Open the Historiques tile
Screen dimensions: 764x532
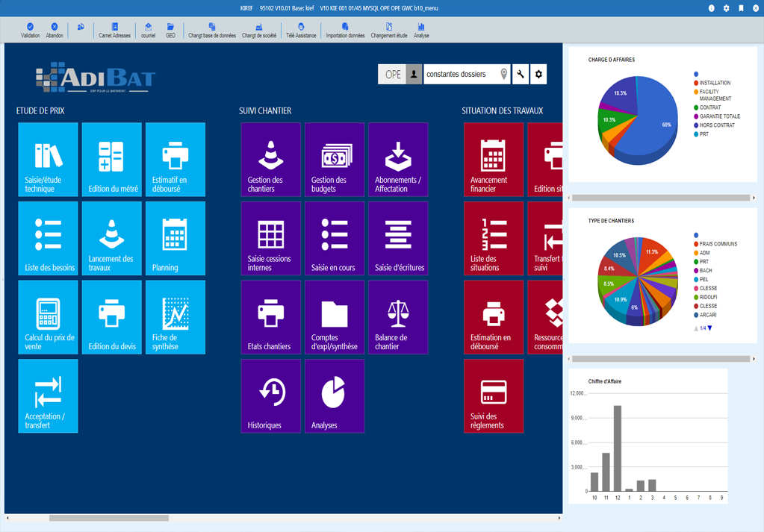click(270, 395)
